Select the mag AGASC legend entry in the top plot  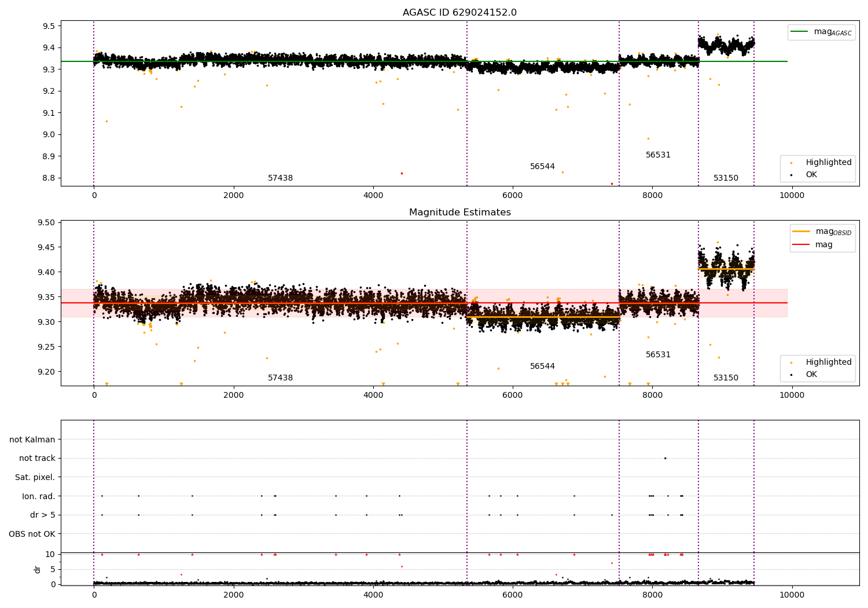(x=822, y=32)
